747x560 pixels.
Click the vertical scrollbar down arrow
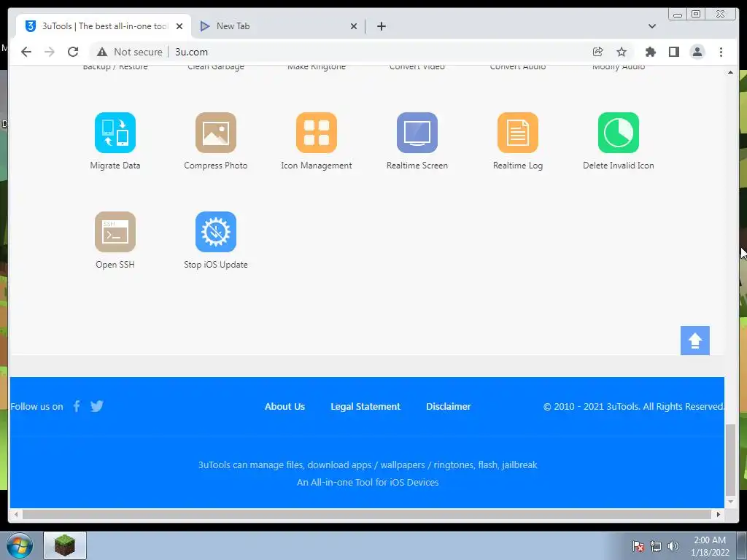tap(730, 502)
